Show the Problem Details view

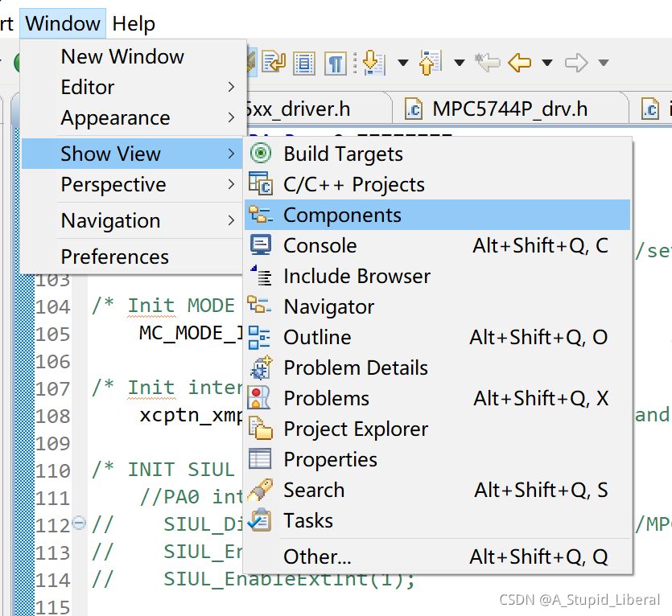[437, 368]
